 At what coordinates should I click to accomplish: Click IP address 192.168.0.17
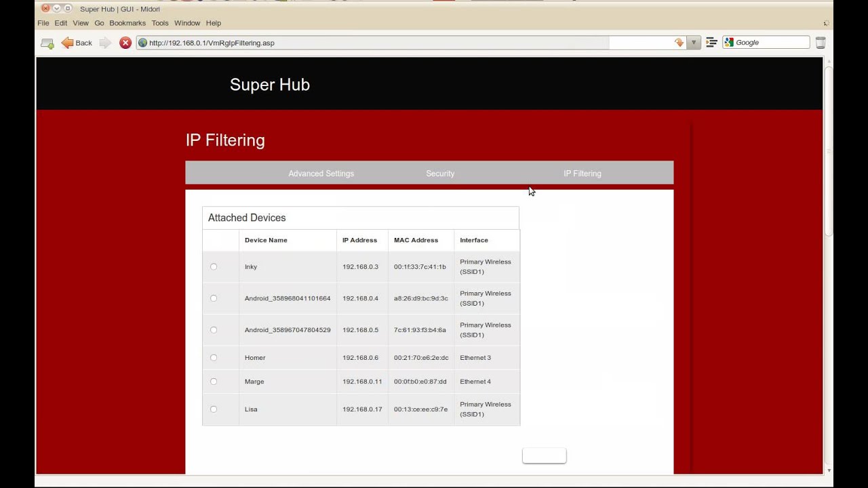click(x=362, y=409)
